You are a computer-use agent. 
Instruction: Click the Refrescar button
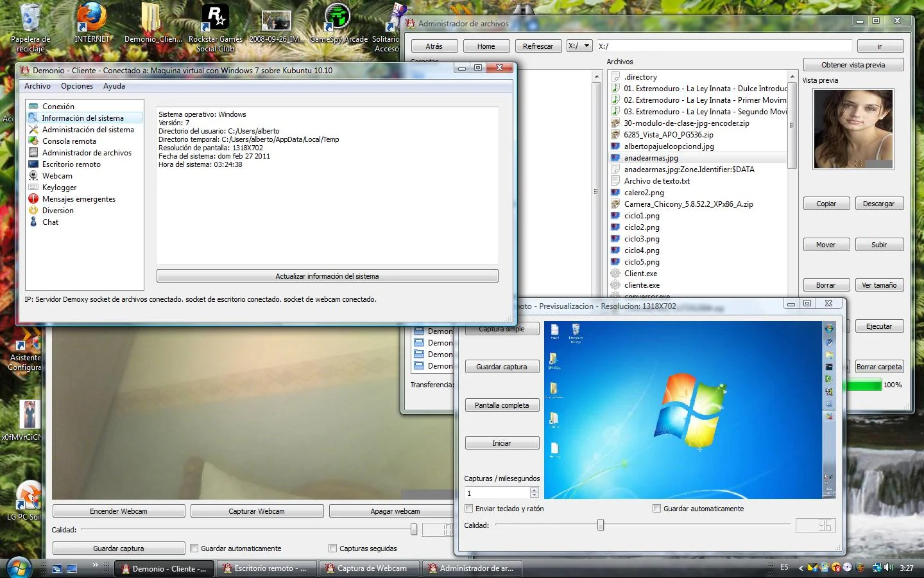point(538,46)
